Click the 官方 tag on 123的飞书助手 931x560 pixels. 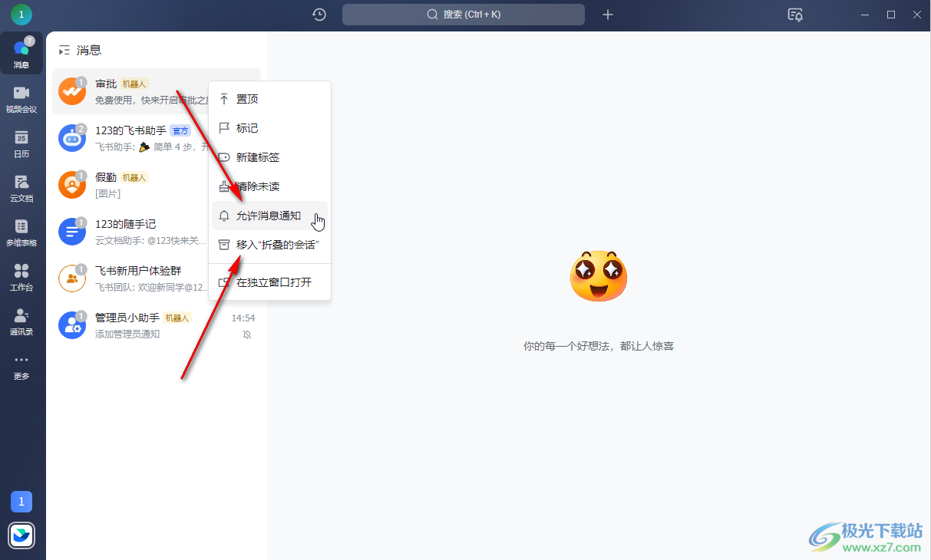tap(180, 130)
